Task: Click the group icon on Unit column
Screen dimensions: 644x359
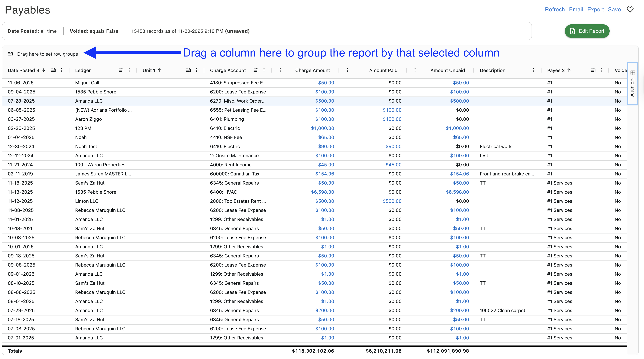Action: [x=188, y=70]
